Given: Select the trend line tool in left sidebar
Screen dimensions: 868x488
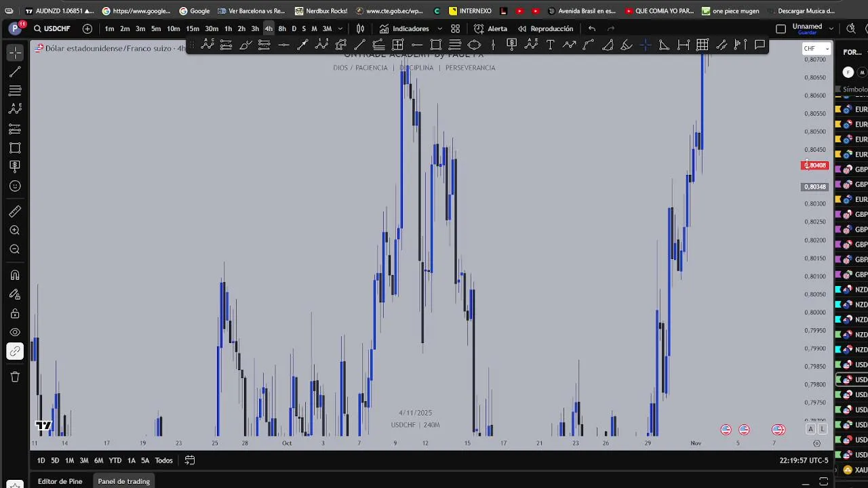Looking at the screenshot, I should point(15,71).
